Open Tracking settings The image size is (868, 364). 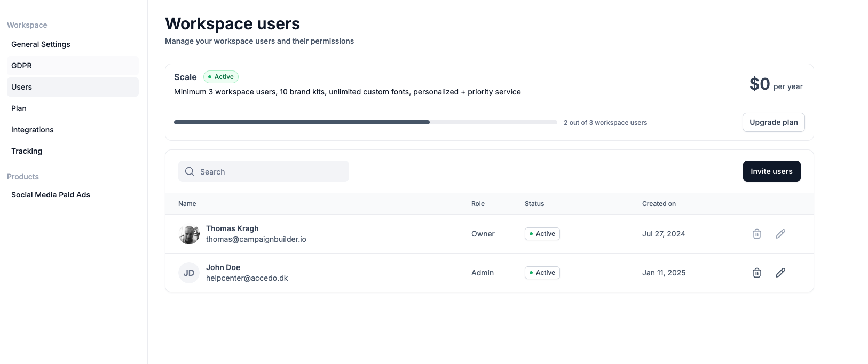27,151
